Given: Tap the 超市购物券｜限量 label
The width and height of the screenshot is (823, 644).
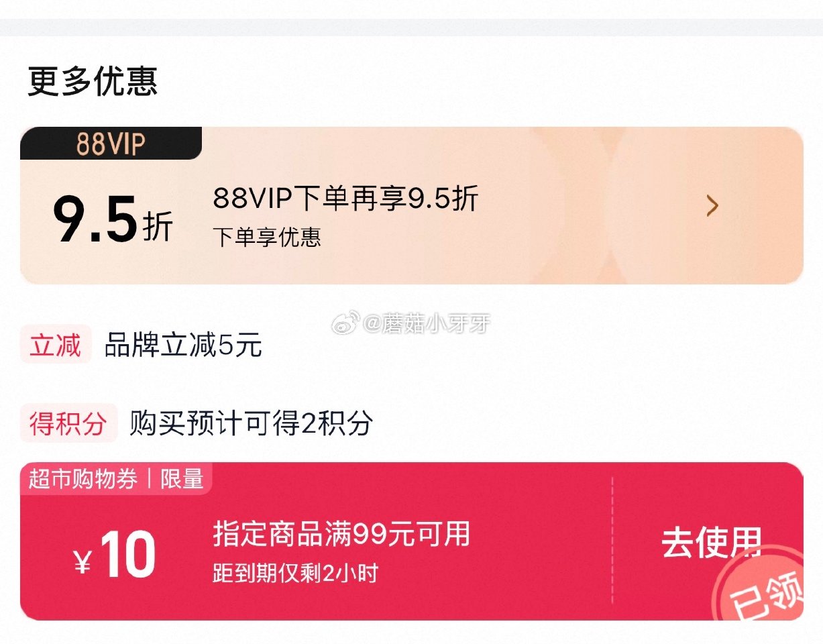Looking at the screenshot, I should point(116,479).
